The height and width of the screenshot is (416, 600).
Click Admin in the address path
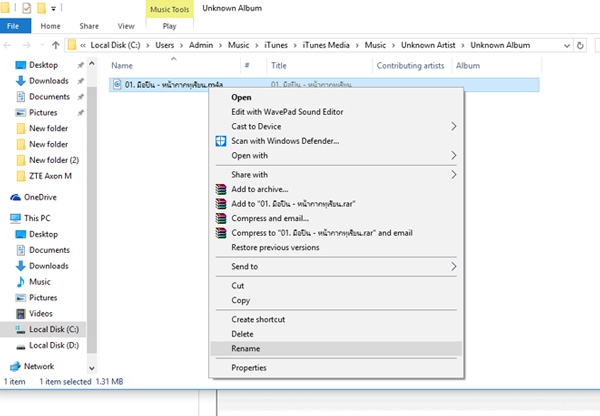pos(201,45)
